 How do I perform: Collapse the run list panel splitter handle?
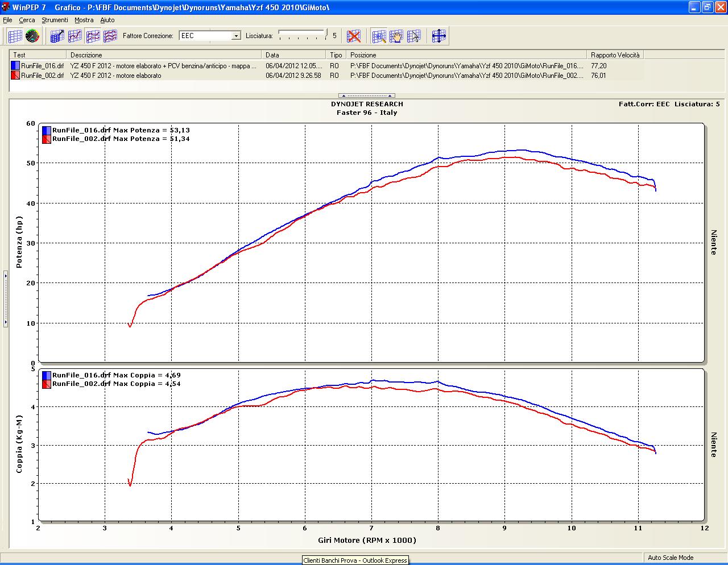click(x=366, y=95)
